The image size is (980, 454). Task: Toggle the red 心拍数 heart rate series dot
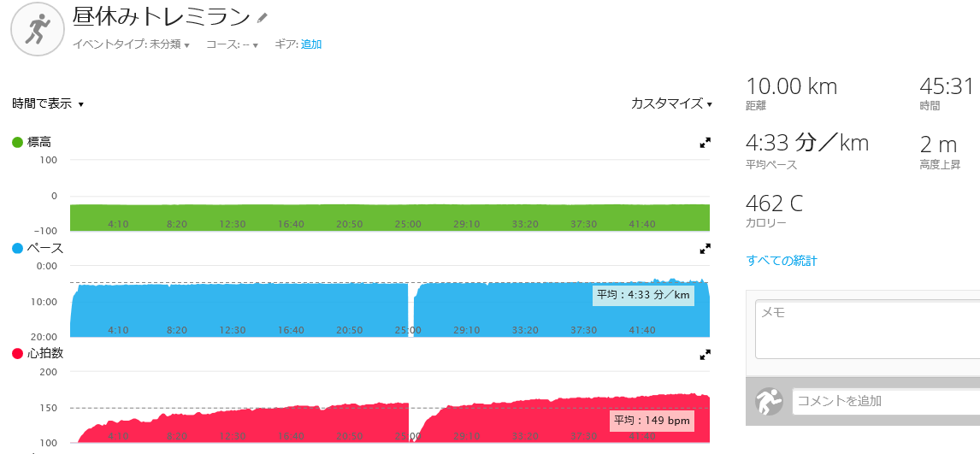(x=17, y=354)
